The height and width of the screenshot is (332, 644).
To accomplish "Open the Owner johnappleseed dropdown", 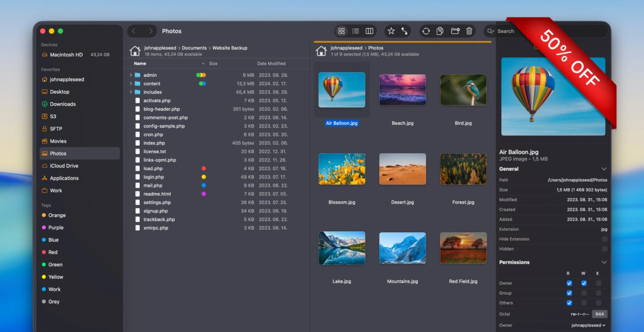I will 588,325.
